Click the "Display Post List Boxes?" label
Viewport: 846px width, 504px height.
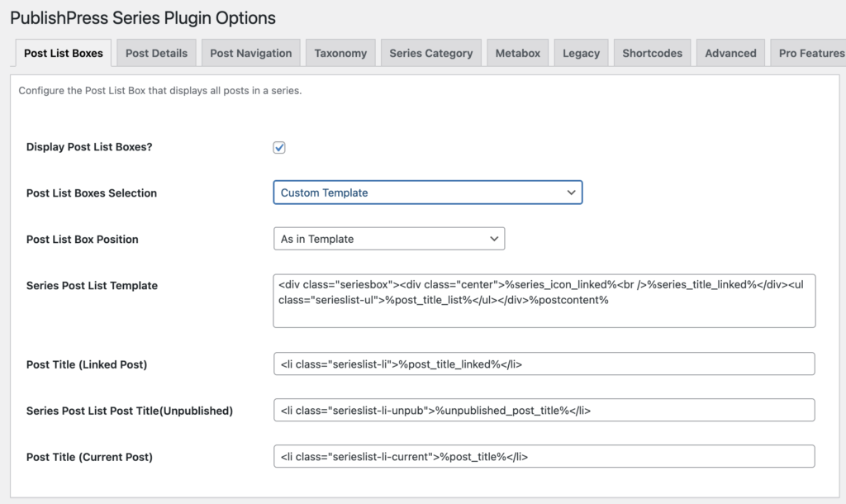pos(89,147)
